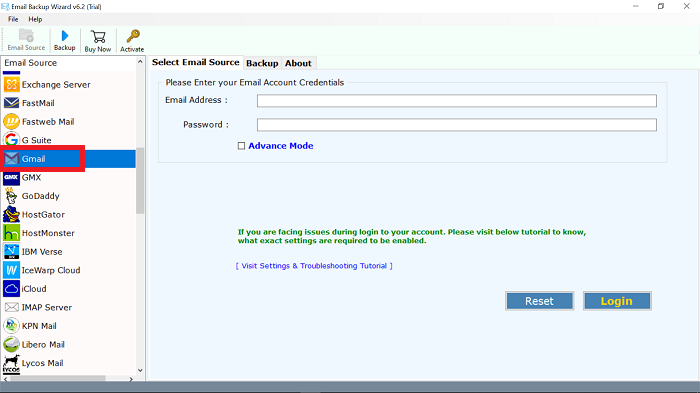Click the Reset button
This screenshot has height=393, width=700.
[539, 301]
